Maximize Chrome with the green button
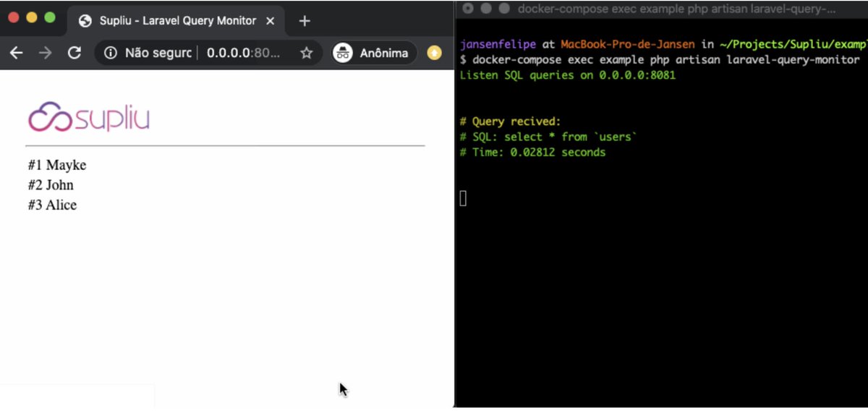The height and width of the screenshot is (413, 868). tap(50, 17)
